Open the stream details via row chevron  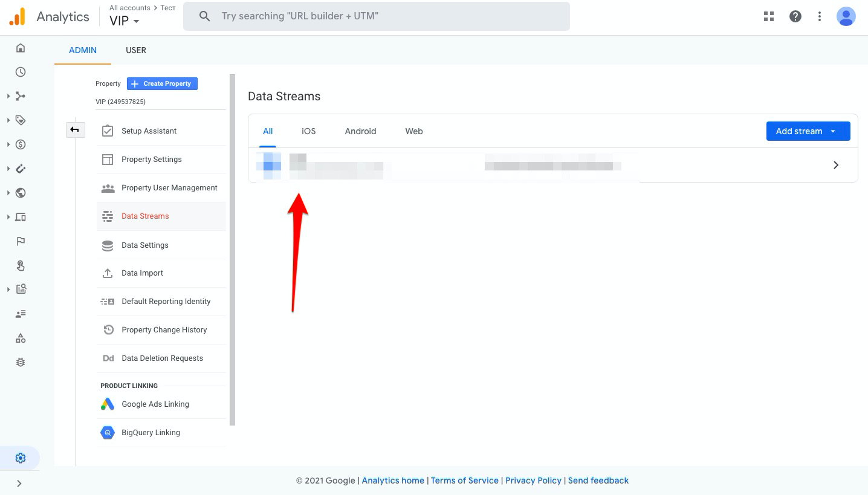pyautogui.click(x=836, y=165)
